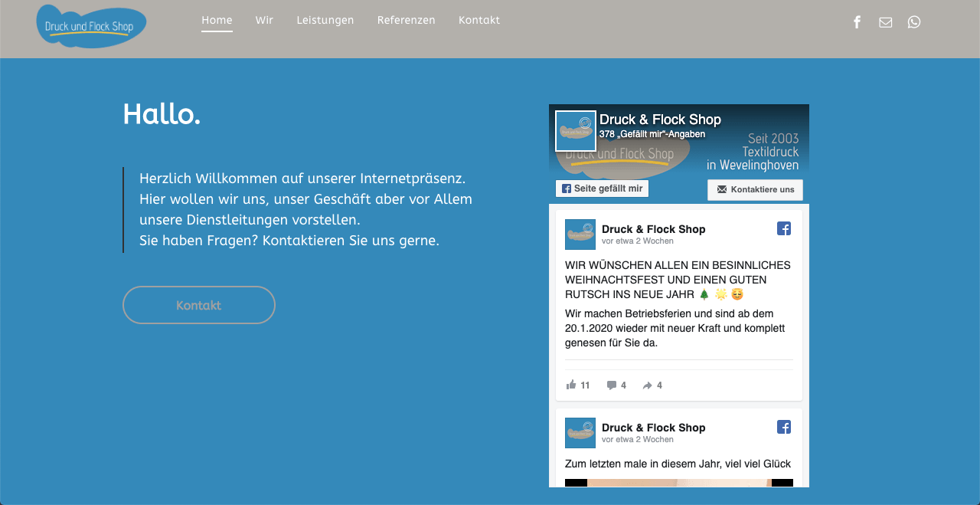Viewport: 980px width, 505px height.
Task: Open the 'Druck & Flock Shop' page title on the cover
Action: coord(660,120)
